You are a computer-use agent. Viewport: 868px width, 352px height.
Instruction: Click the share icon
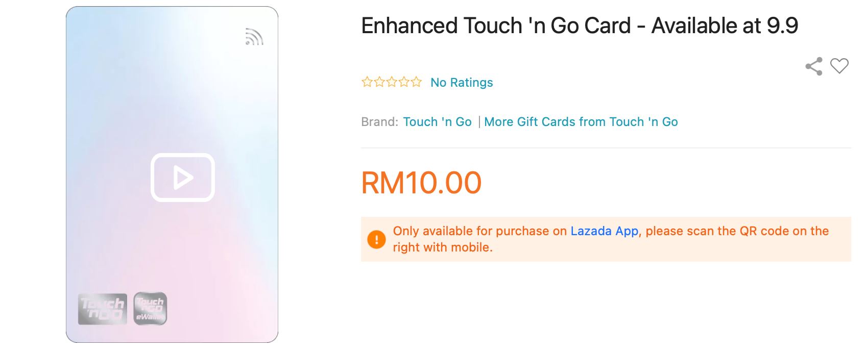click(x=814, y=66)
